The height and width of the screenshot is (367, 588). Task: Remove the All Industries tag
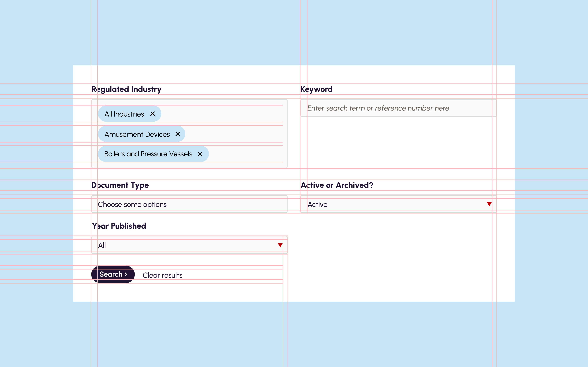pyautogui.click(x=152, y=114)
